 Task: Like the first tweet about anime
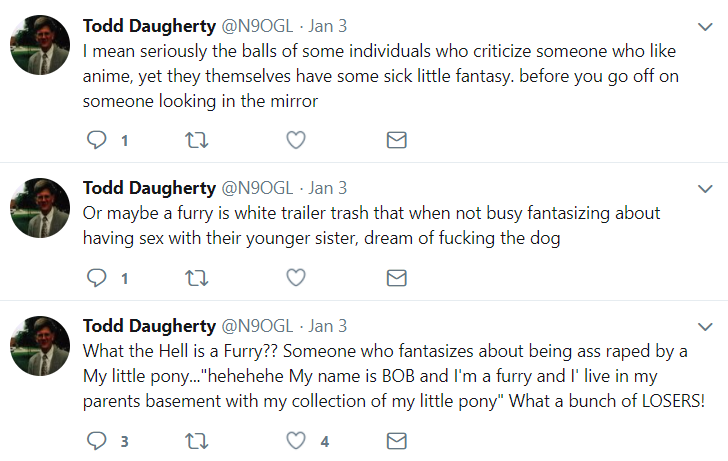[x=296, y=141]
